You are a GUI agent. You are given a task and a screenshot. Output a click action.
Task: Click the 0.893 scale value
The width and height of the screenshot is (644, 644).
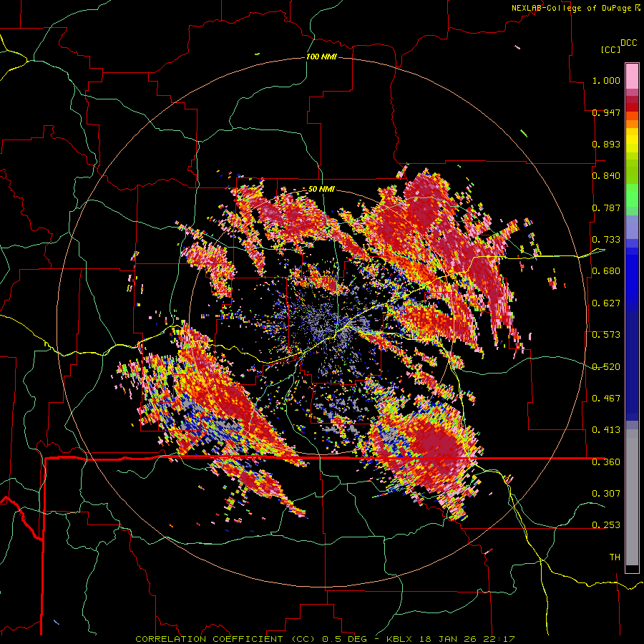pyautogui.click(x=606, y=144)
